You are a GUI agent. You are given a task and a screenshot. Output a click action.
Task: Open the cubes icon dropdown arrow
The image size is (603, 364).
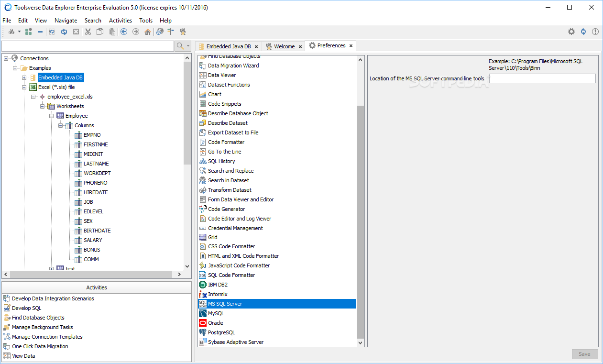point(19,32)
